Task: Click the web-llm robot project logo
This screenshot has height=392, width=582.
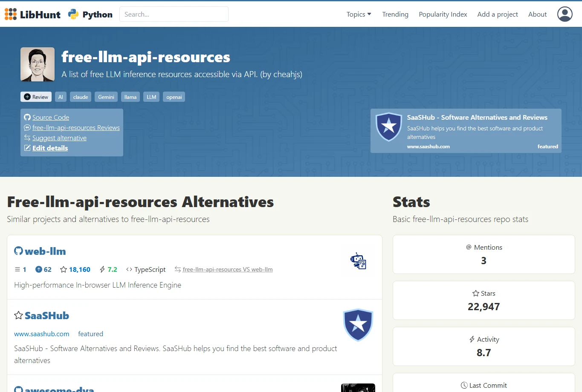Action: (x=358, y=261)
